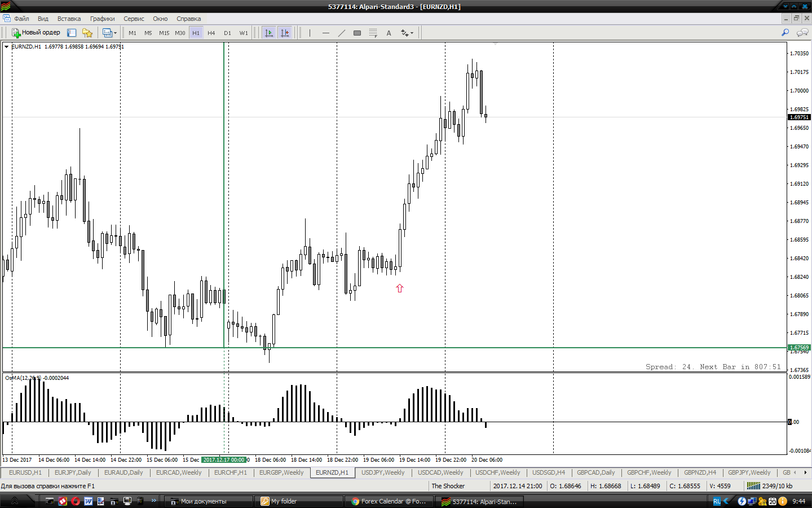
Task: Select the vertical line drawing tool
Action: (x=310, y=33)
